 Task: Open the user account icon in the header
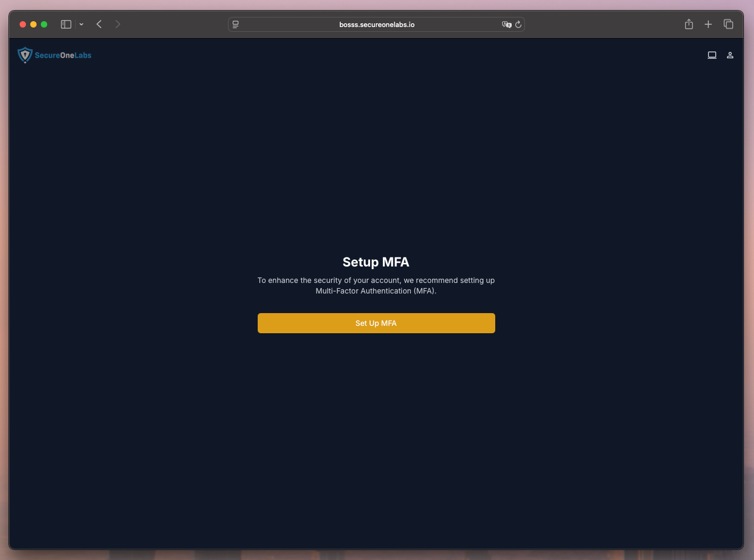tap(730, 55)
